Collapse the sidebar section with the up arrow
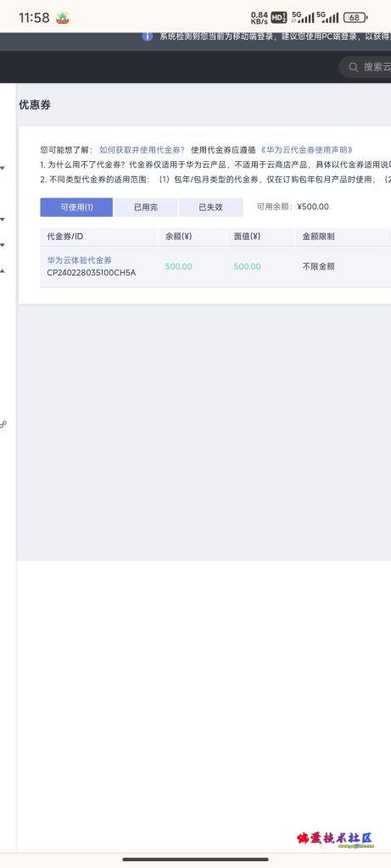 (3, 271)
